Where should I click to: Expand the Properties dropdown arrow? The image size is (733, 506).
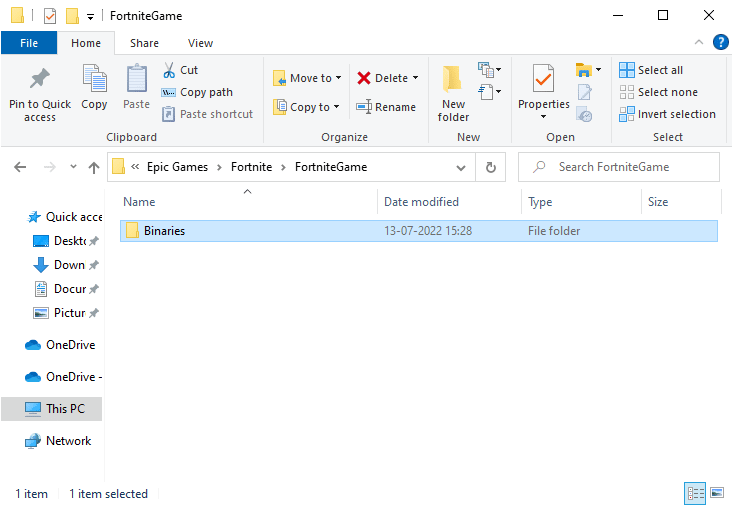coord(543,116)
